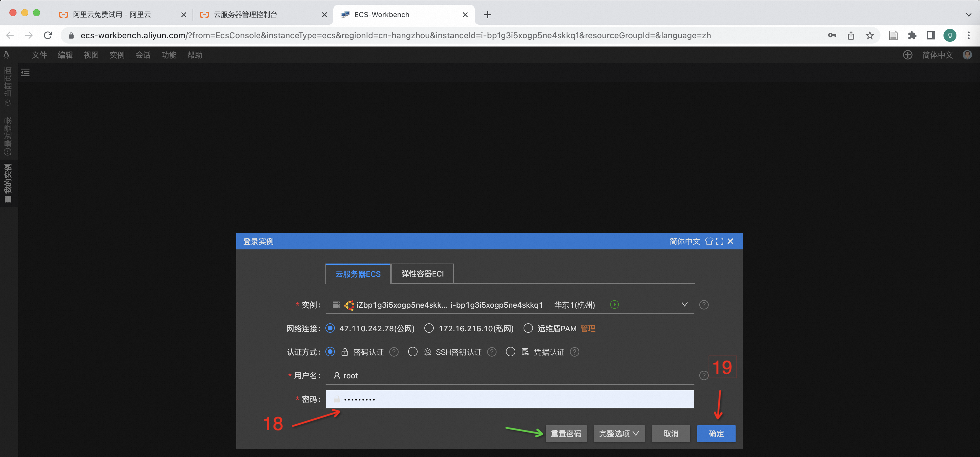Open the 会话 menu
Screen dimensions: 980x457
coord(143,55)
